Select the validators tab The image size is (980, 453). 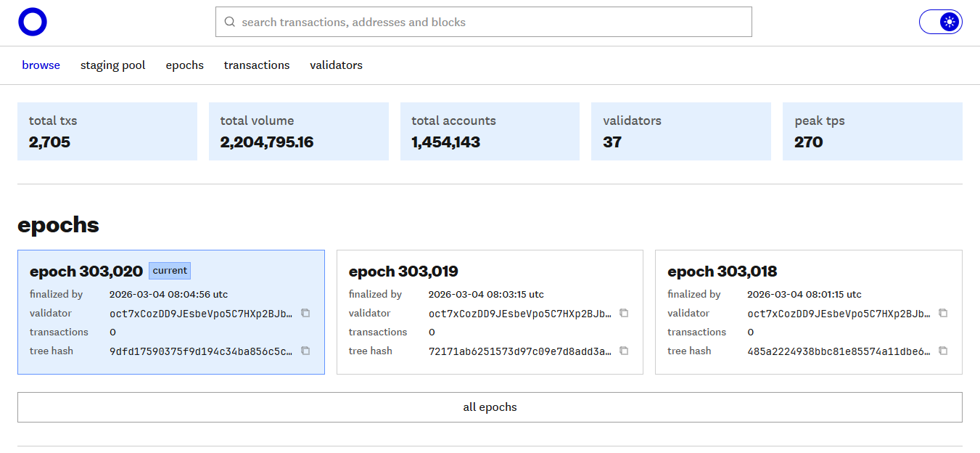[336, 65]
